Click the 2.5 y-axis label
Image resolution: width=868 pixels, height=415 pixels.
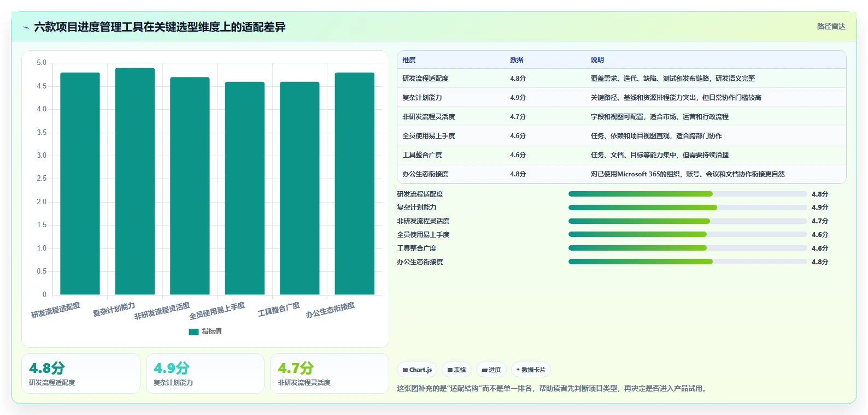click(42, 179)
